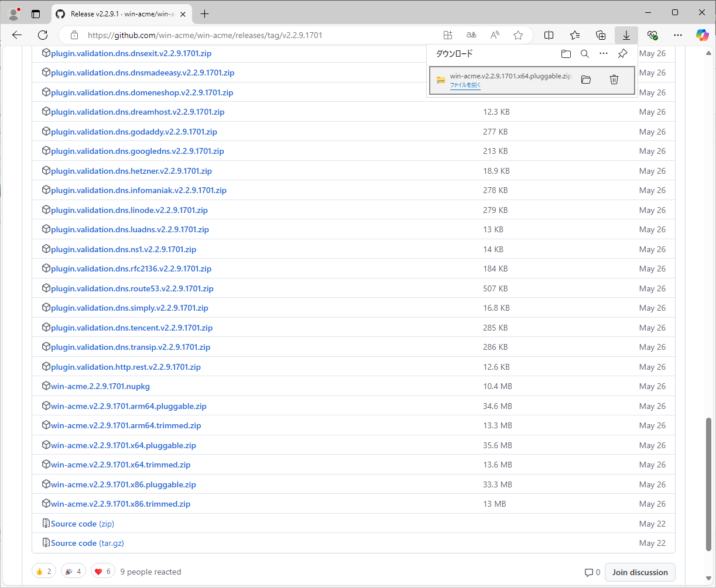
Task: Click the scrollbar down arrow
Action: point(709,579)
